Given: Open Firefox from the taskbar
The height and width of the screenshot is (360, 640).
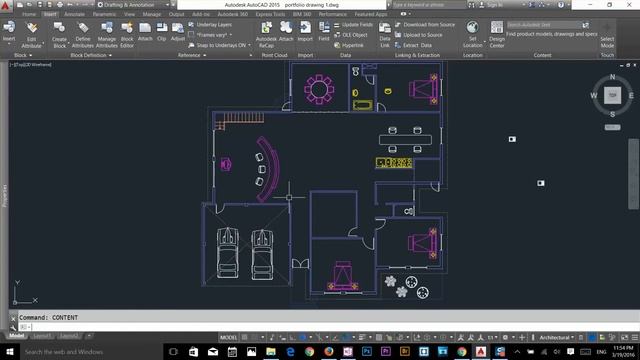Looking at the screenshot, I should click(329, 351).
